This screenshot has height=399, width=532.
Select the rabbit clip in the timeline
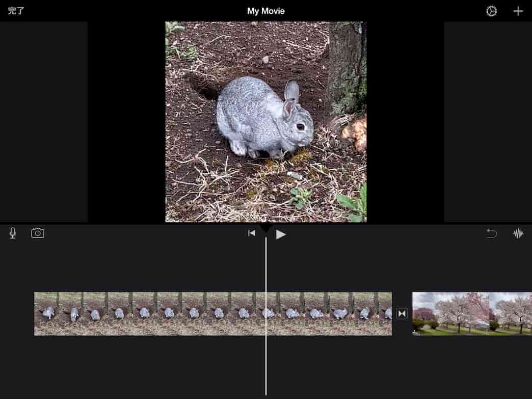coord(213,313)
